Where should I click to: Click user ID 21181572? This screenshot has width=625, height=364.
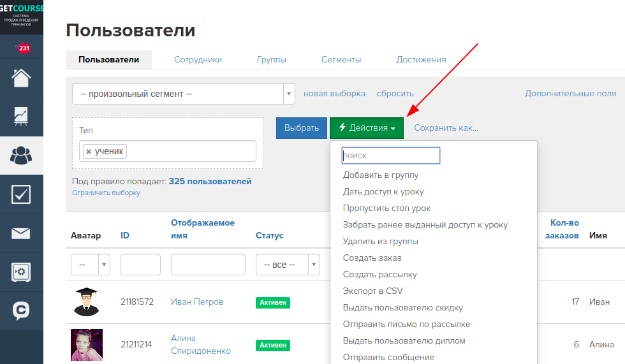pyautogui.click(x=137, y=302)
